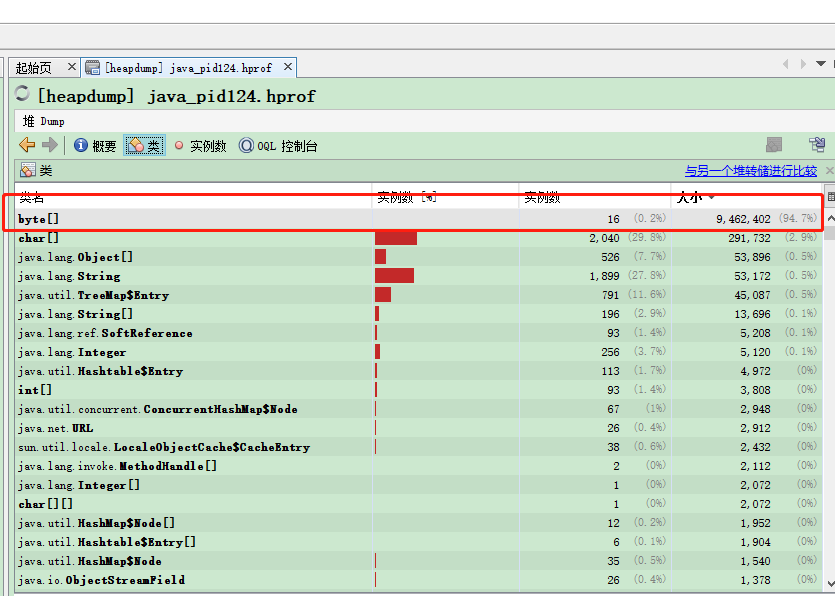Select the java.lang.String[] row
The image size is (835, 596).
coord(419,314)
